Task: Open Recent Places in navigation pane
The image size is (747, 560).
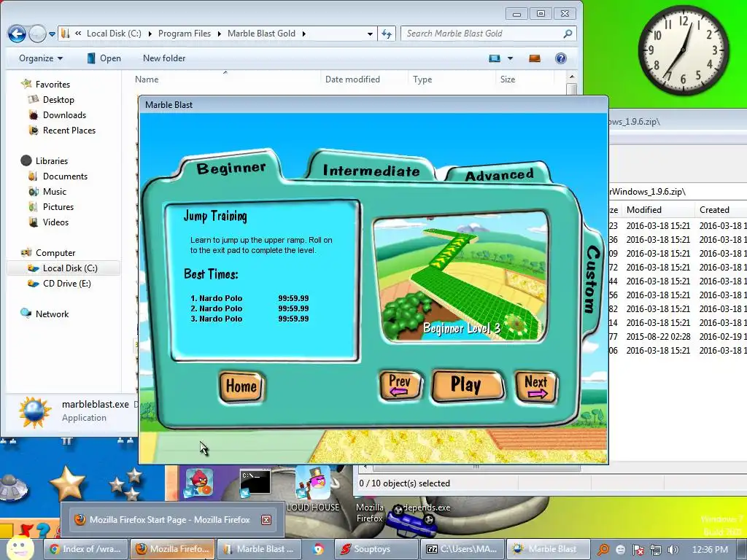Action: pos(69,130)
